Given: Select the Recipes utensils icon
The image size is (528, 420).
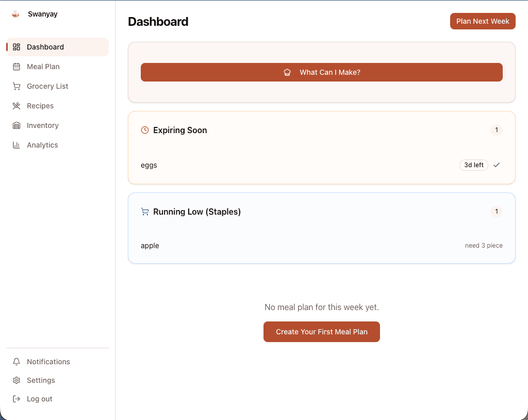Looking at the screenshot, I should tap(17, 105).
